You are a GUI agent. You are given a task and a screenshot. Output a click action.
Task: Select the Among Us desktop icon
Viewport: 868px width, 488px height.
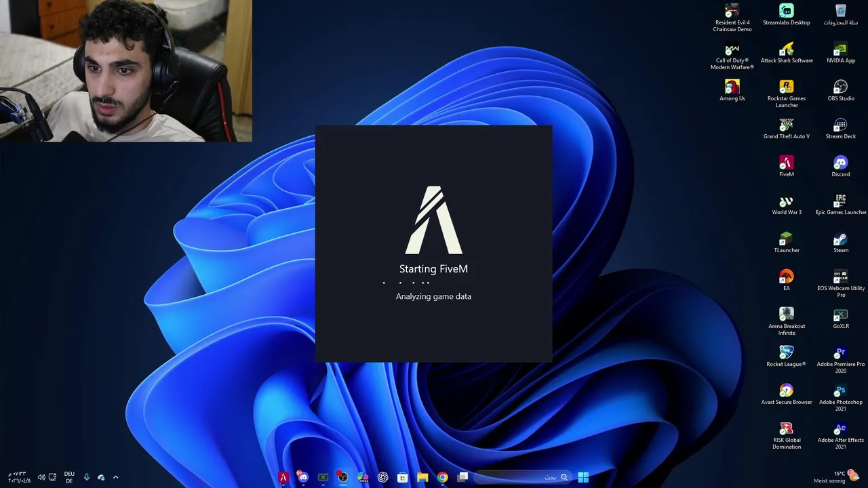coord(732,91)
